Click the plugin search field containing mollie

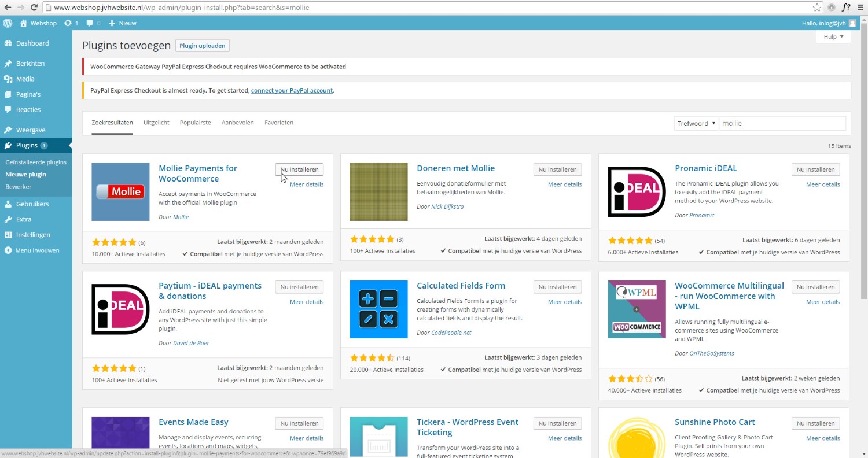[782, 123]
